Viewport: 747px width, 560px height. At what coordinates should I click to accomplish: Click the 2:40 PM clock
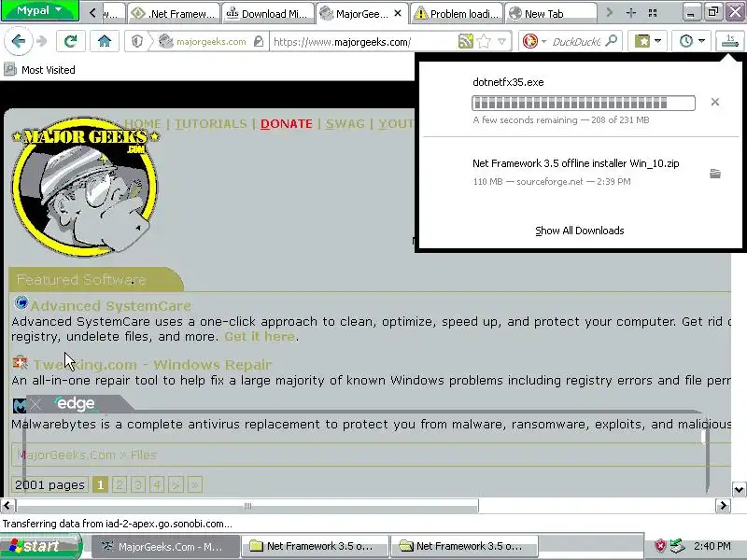[x=712, y=546]
